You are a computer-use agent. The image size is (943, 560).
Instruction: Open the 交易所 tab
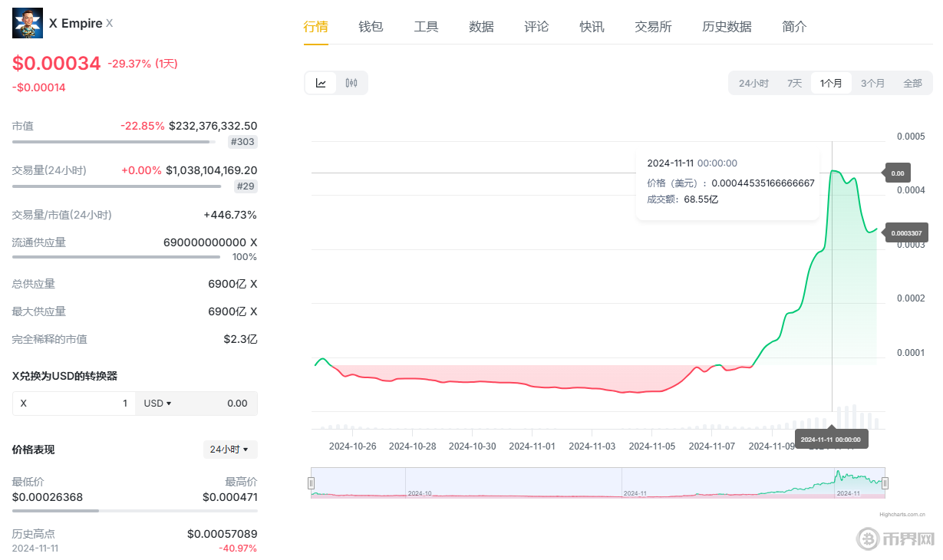(653, 27)
